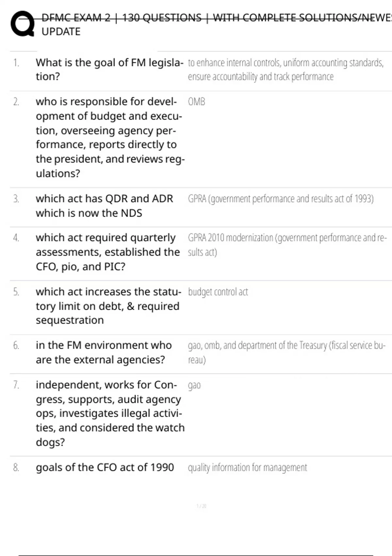Click the quality information for management answer
This screenshot has height=556, width=392.
coord(247,468)
